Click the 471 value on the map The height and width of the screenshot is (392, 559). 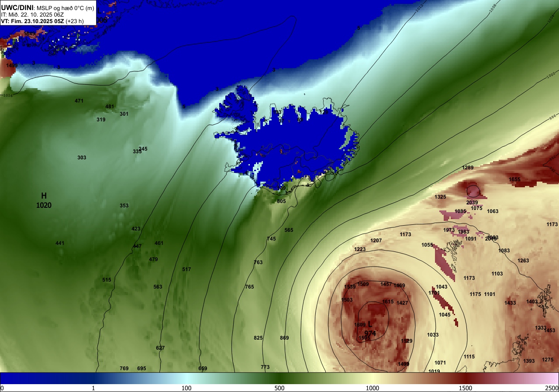(79, 101)
